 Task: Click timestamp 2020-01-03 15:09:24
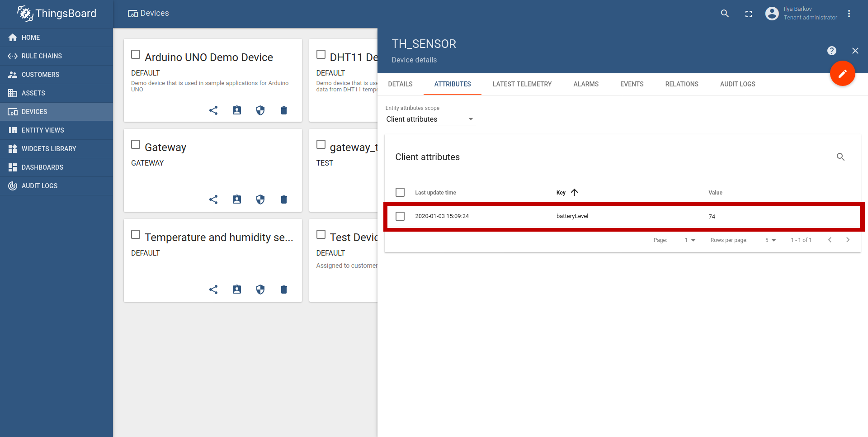click(442, 216)
